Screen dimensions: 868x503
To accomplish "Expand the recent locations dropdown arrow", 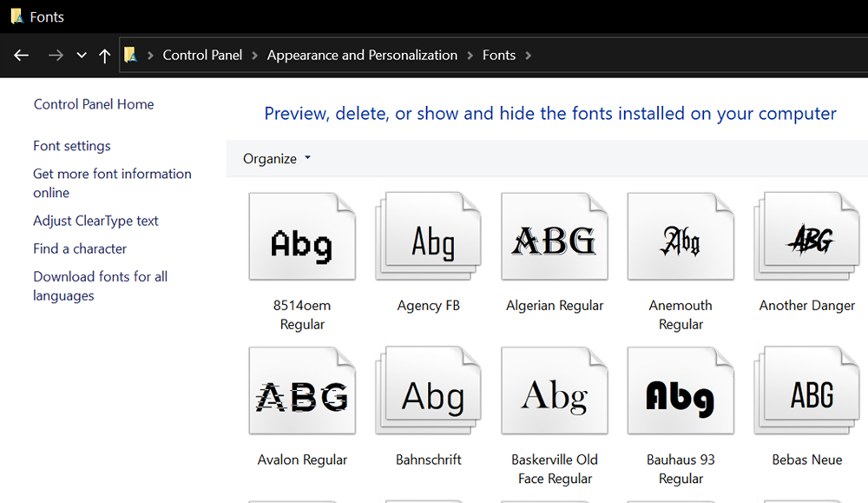I will click(82, 56).
